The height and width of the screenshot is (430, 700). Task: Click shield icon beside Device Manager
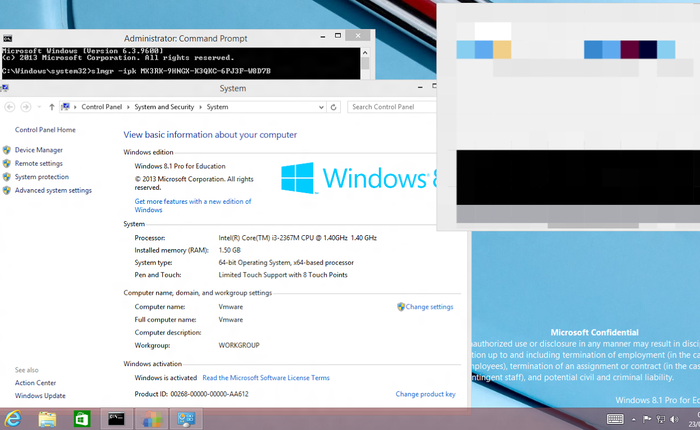point(7,150)
